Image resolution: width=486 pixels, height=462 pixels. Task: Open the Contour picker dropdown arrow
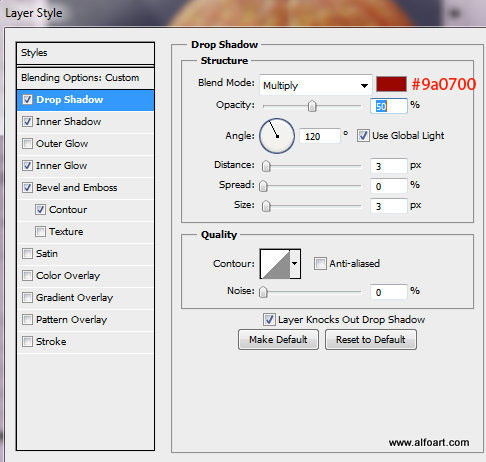(x=295, y=264)
